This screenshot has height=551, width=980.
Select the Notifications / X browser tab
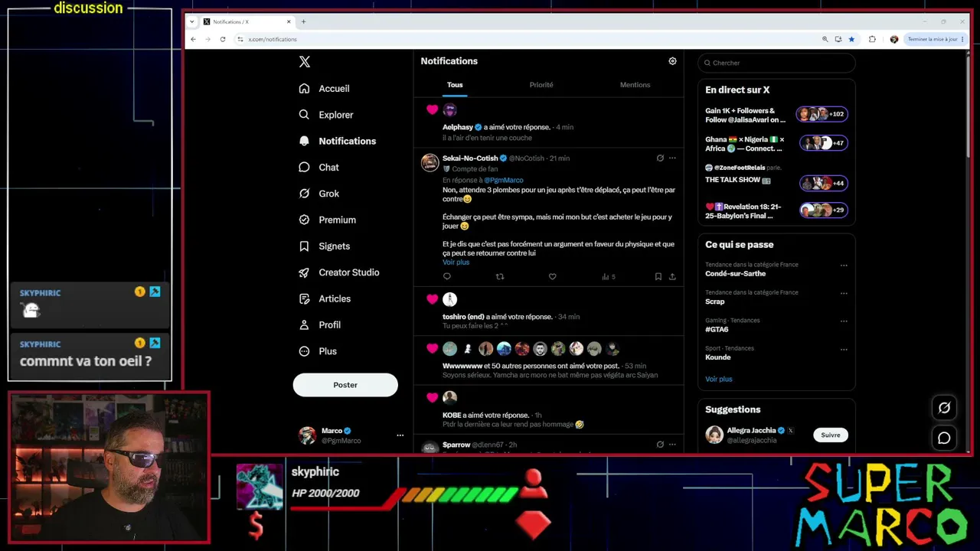pyautogui.click(x=247, y=21)
